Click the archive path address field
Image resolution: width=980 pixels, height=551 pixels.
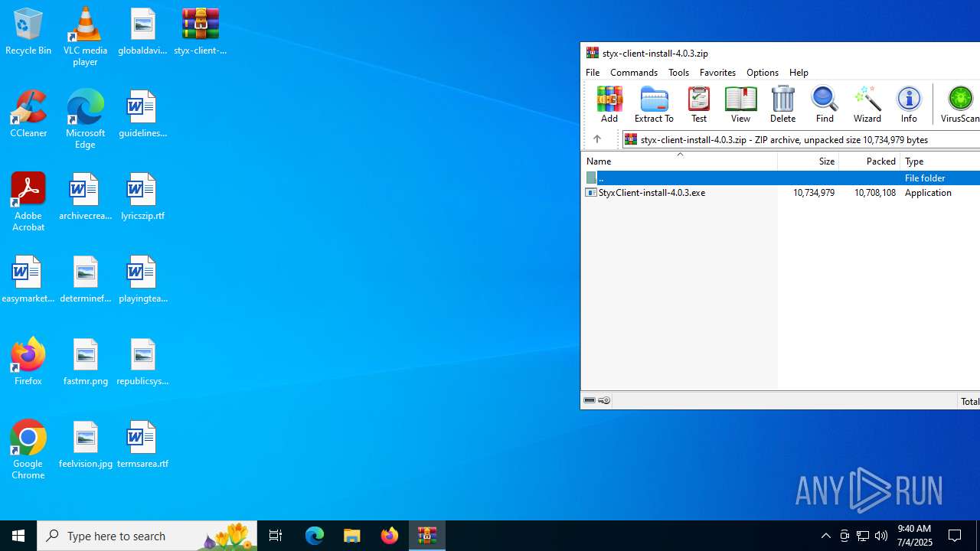pyautogui.click(x=801, y=139)
